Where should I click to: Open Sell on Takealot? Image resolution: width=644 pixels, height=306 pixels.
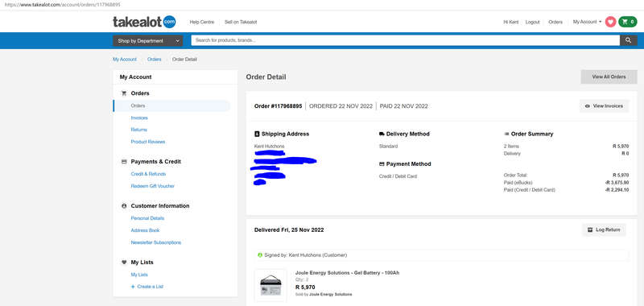click(241, 23)
